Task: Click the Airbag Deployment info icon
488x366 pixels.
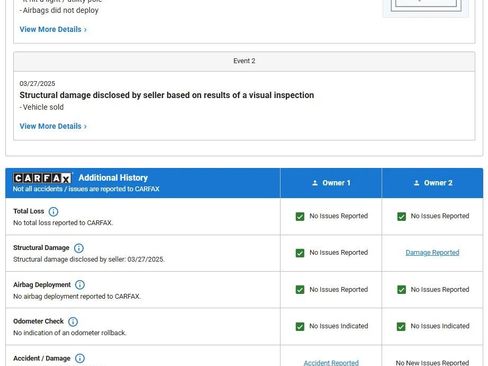Action: pyautogui.click(x=80, y=285)
